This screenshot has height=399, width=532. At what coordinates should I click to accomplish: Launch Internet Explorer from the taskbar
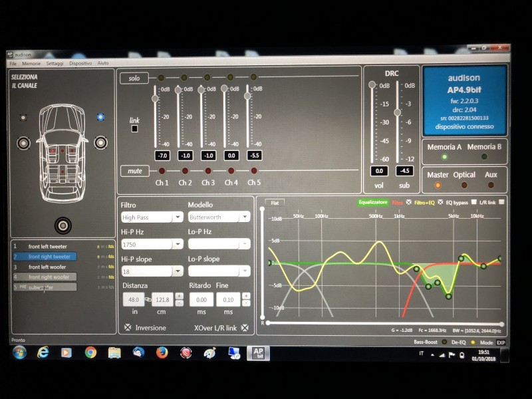click(x=43, y=353)
